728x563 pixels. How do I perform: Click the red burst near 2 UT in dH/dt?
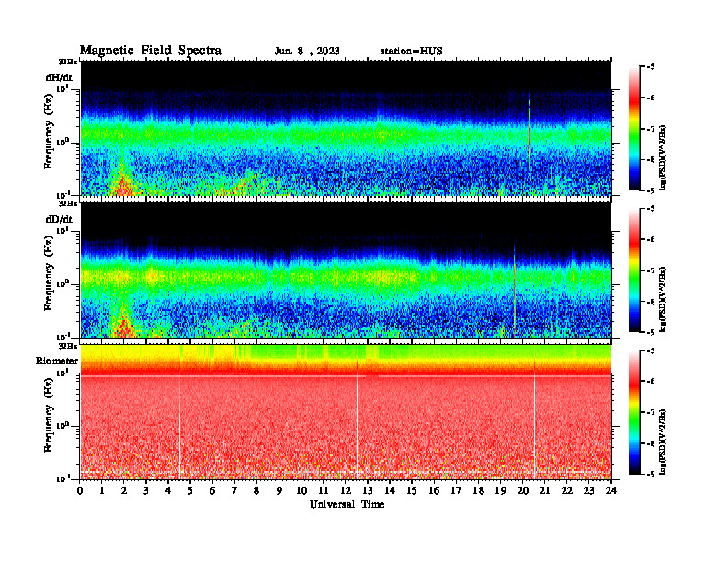[122, 185]
